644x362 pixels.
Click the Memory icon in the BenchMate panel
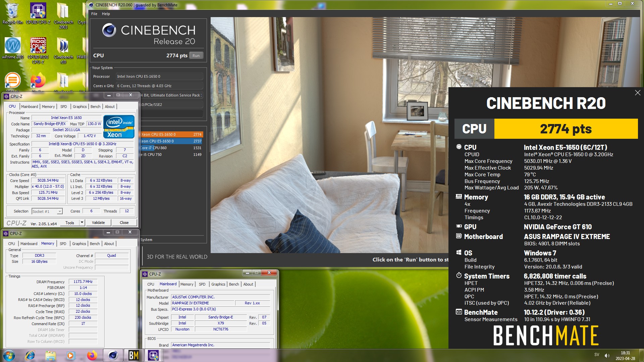[459, 196]
